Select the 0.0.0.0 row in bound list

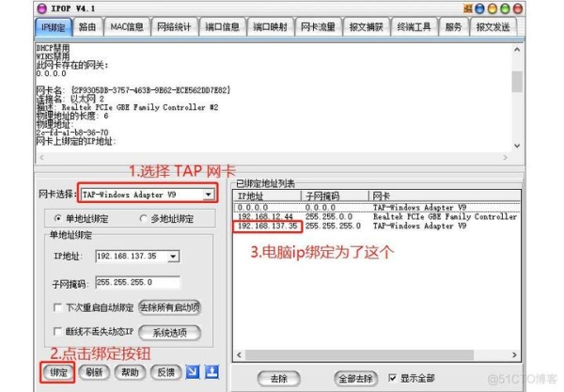click(x=377, y=208)
